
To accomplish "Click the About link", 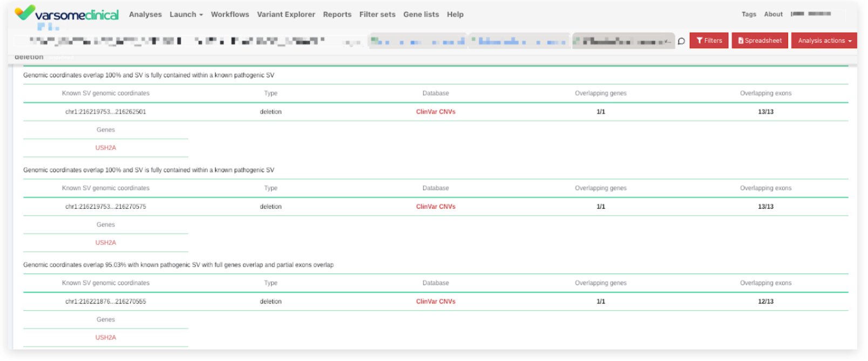I will point(773,15).
